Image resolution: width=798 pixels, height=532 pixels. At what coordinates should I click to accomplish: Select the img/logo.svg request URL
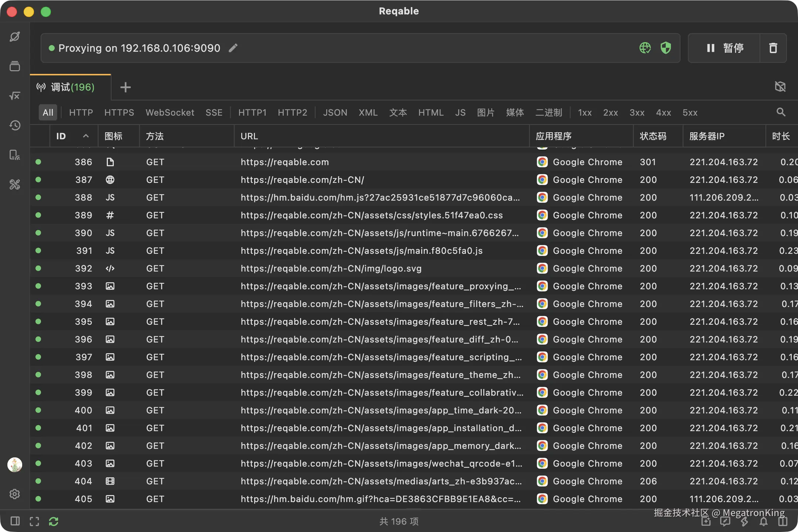(331, 269)
